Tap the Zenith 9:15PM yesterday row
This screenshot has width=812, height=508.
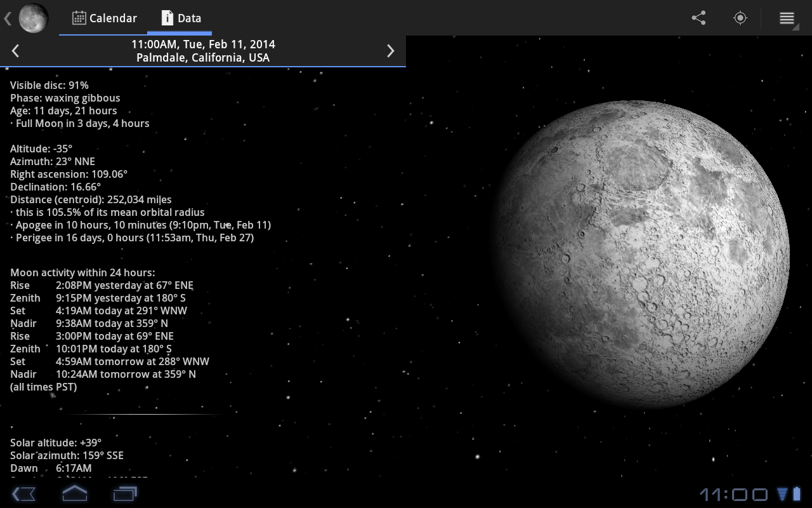pyautogui.click(x=98, y=298)
